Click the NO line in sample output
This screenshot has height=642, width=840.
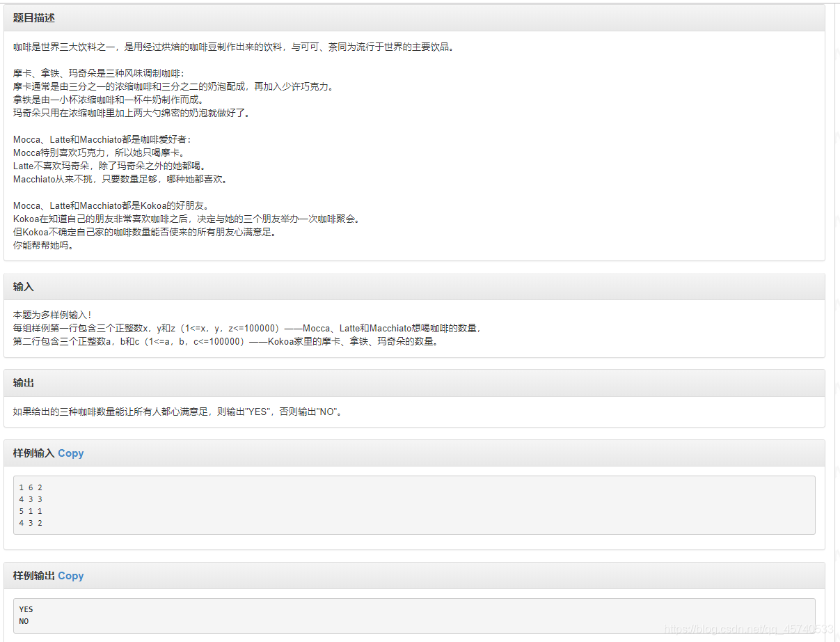[x=24, y=622]
